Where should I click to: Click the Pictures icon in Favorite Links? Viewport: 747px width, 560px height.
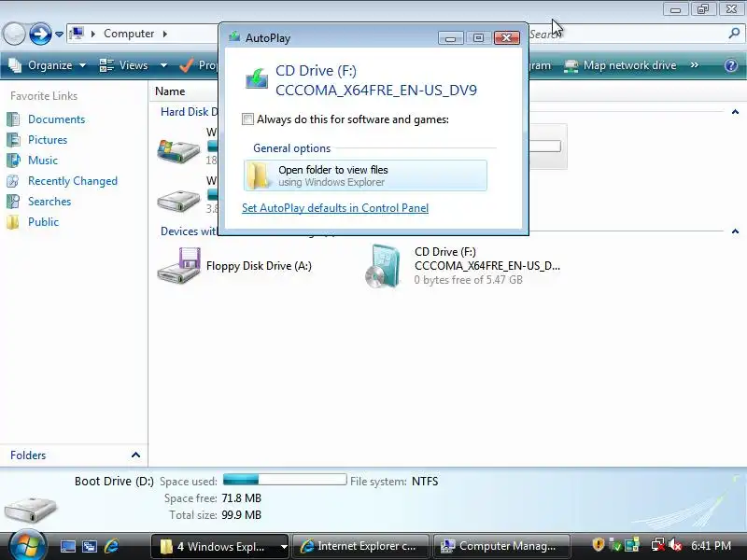(13, 139)
